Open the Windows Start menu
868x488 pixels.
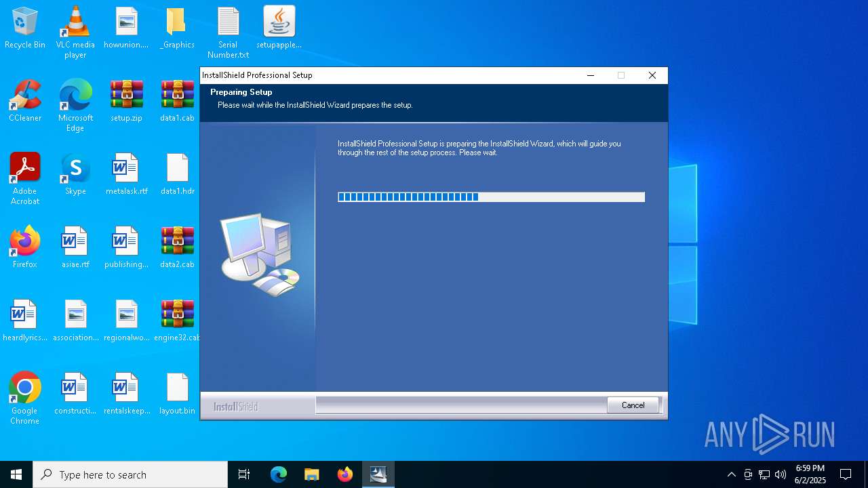pos(16,474)
